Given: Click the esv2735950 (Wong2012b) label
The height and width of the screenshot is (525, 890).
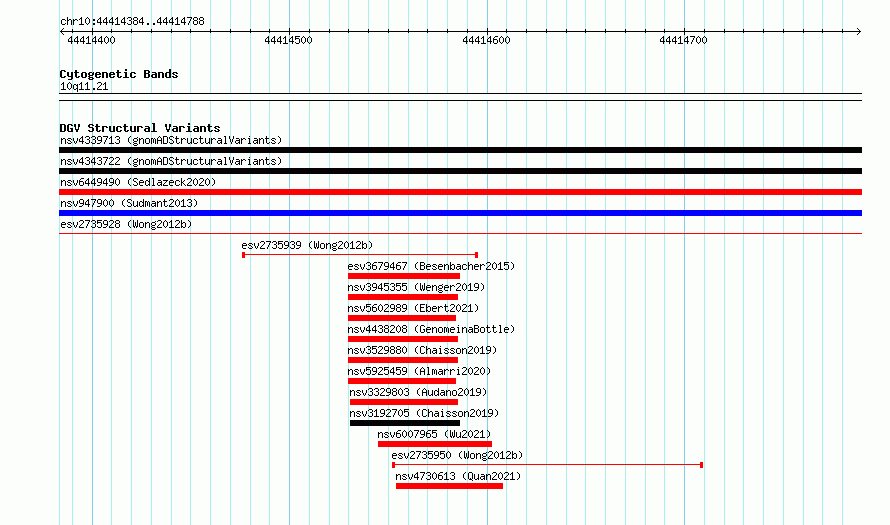Looking at the screenshot, I should coord(457,455).
